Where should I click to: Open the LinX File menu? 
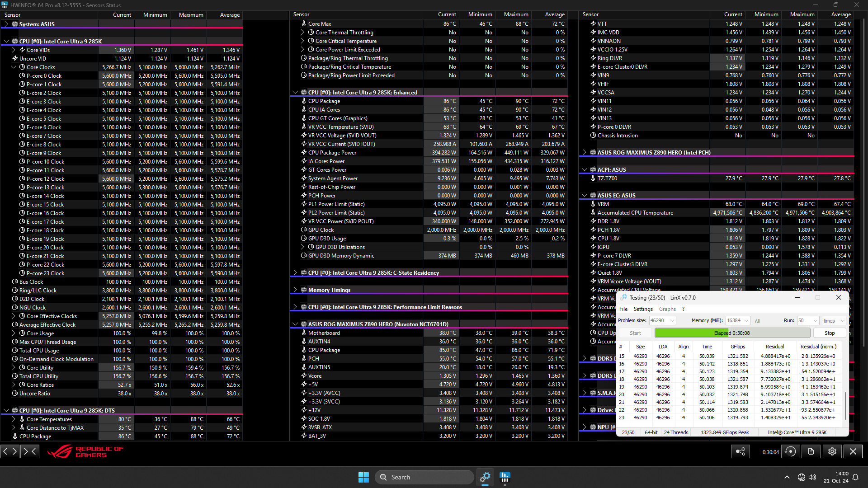click(x=623, y=309)
